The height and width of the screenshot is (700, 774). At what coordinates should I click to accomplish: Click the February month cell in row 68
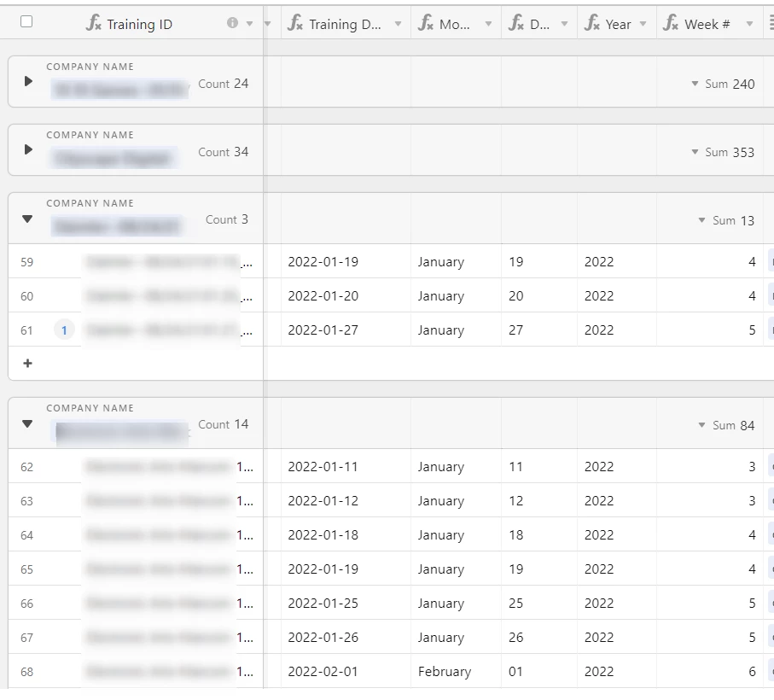coord(456,671)
